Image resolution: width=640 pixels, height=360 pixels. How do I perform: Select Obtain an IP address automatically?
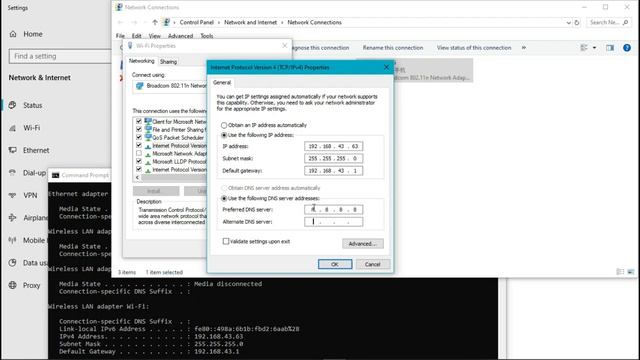tap(224, 125)
